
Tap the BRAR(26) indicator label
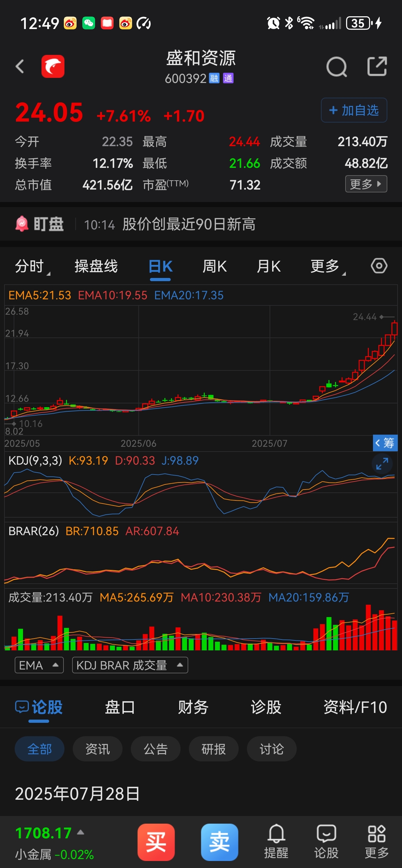tap(34, 531)
